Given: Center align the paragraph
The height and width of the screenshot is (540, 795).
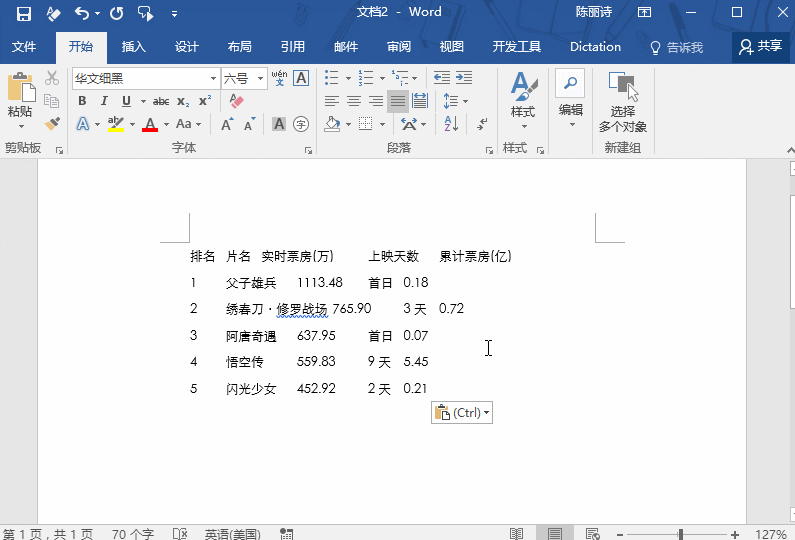Looking at the screenshot, I should click(x=354, y=101).
